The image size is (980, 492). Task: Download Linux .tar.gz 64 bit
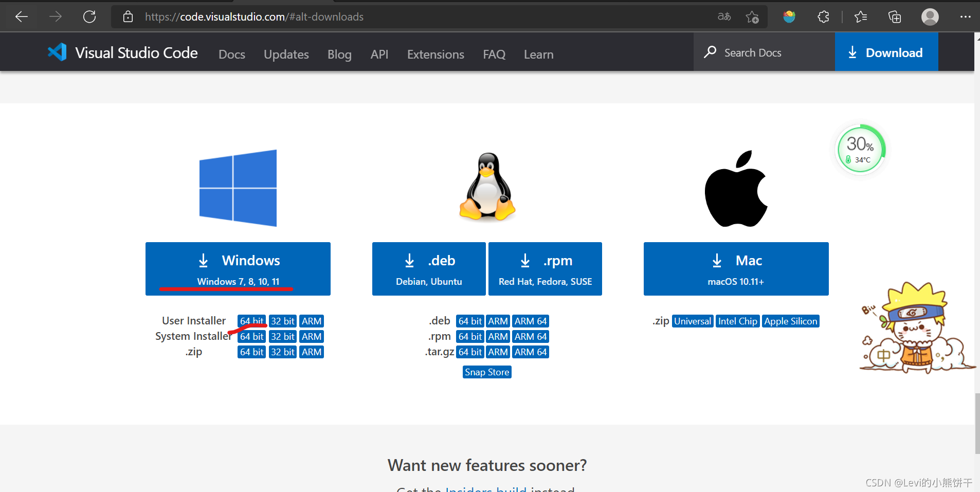pyautogui.click(x=470, y=352)
